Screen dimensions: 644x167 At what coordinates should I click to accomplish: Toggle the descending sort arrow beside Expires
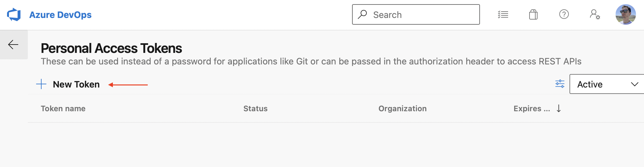559,109
